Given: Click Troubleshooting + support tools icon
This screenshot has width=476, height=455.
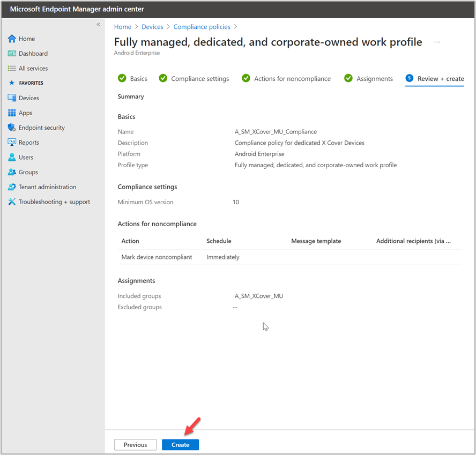Looking at the screenshot, I should (12, 202).
